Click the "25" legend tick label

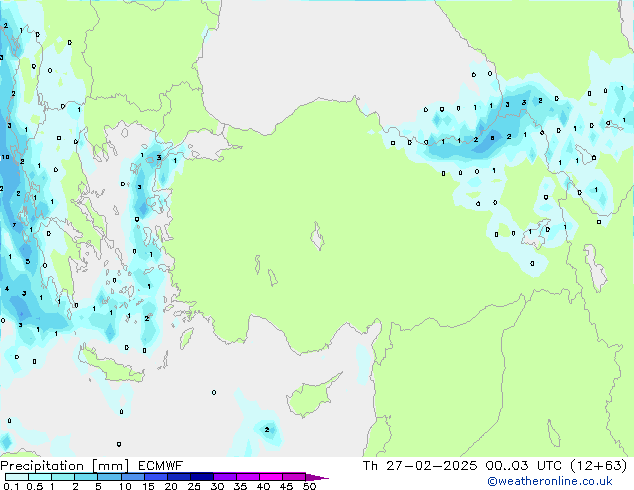194,486
